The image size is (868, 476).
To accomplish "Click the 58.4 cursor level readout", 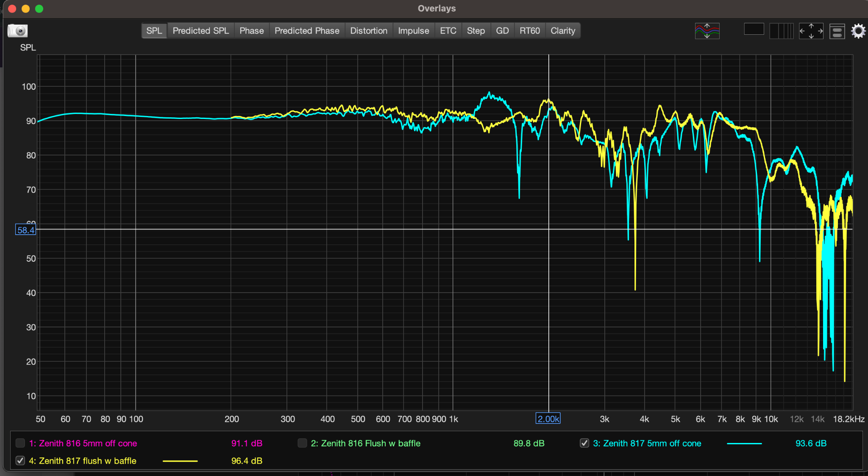I will click(x=25, y=230).
